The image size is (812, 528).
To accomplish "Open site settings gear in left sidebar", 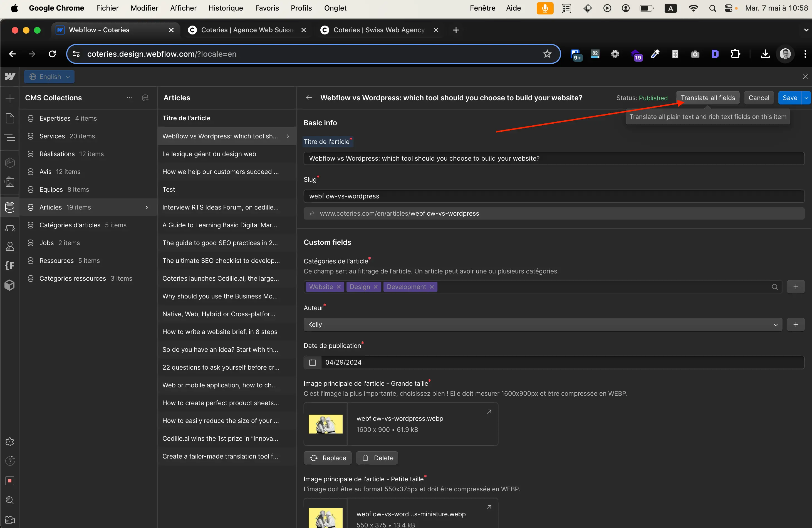I will [10, 442].
